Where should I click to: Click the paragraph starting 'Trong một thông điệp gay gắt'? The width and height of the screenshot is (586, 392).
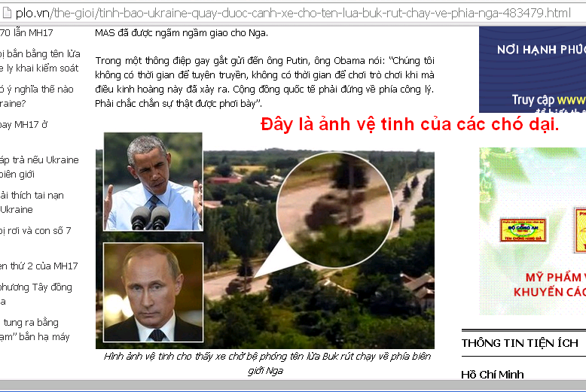click(264, 82)
